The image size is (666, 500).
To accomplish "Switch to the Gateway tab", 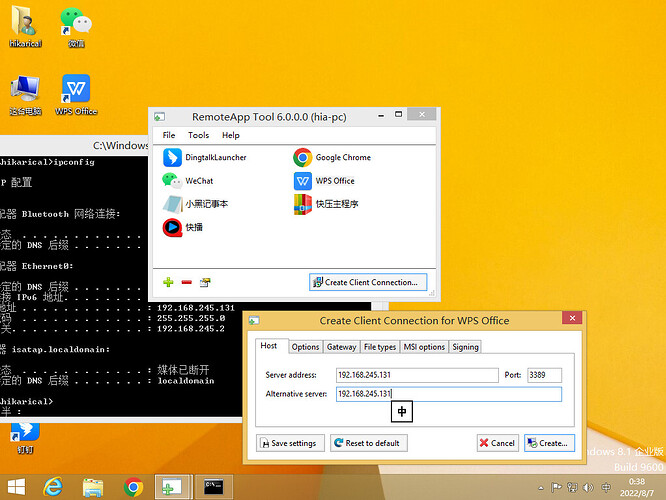I will (x=341, y=347).
